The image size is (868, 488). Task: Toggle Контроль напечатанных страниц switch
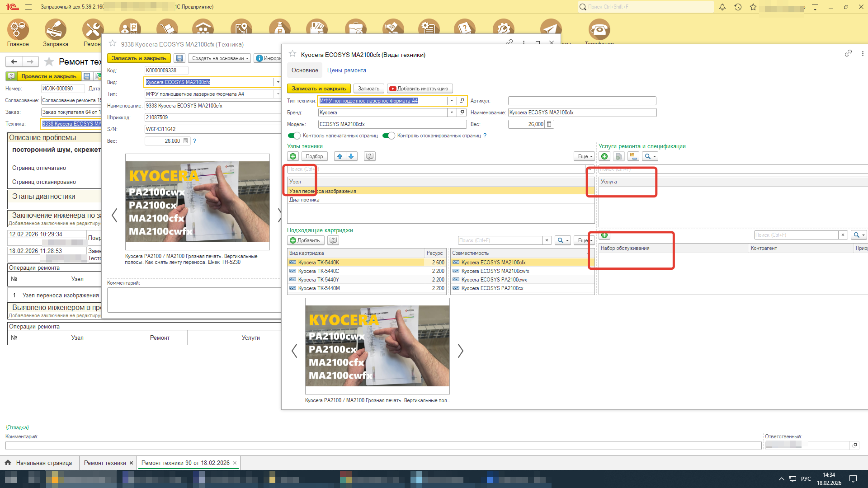tap(294, 136)
